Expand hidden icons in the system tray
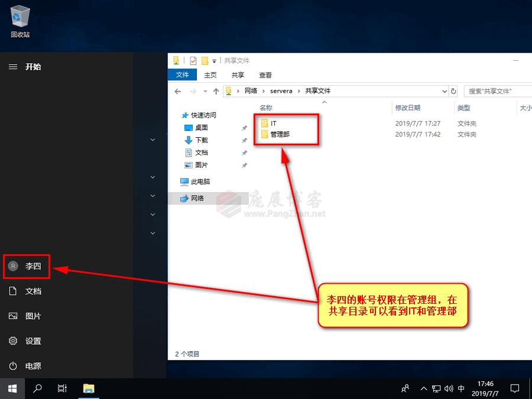532x399 pixels. point(424,388)
